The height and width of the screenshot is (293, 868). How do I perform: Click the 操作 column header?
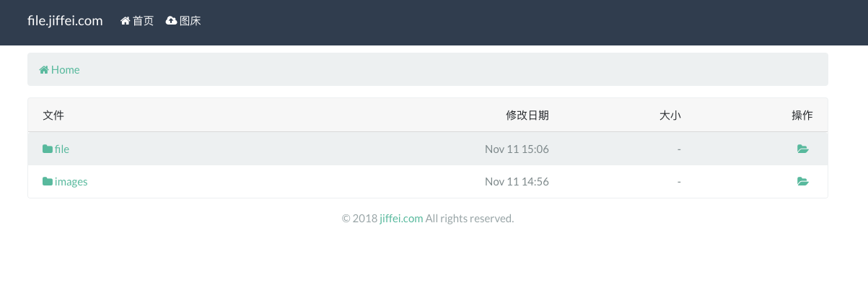802,115
